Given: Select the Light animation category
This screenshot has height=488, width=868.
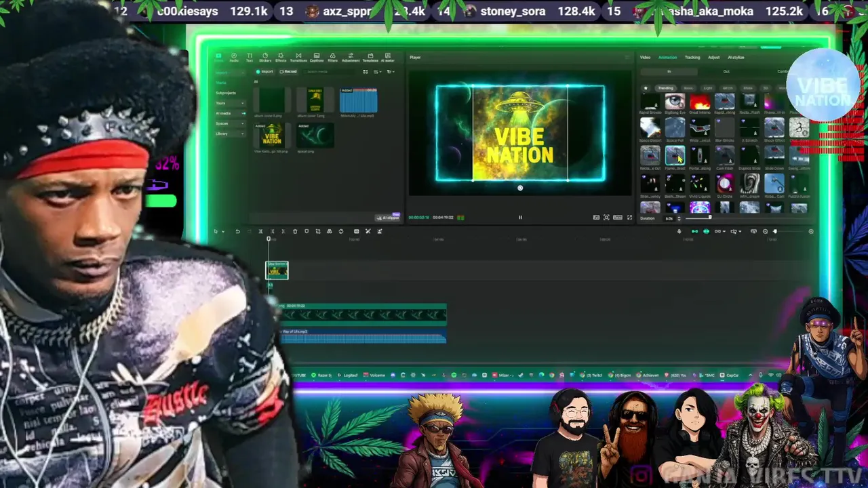Looking at the screenshot, I should 708,88.
